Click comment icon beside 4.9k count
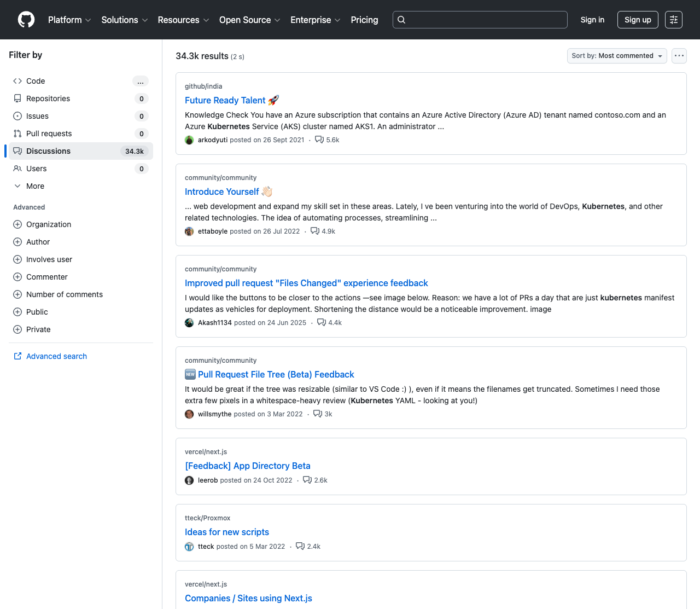The height and width of the screenshot is (609, 700). pos(315,231)
